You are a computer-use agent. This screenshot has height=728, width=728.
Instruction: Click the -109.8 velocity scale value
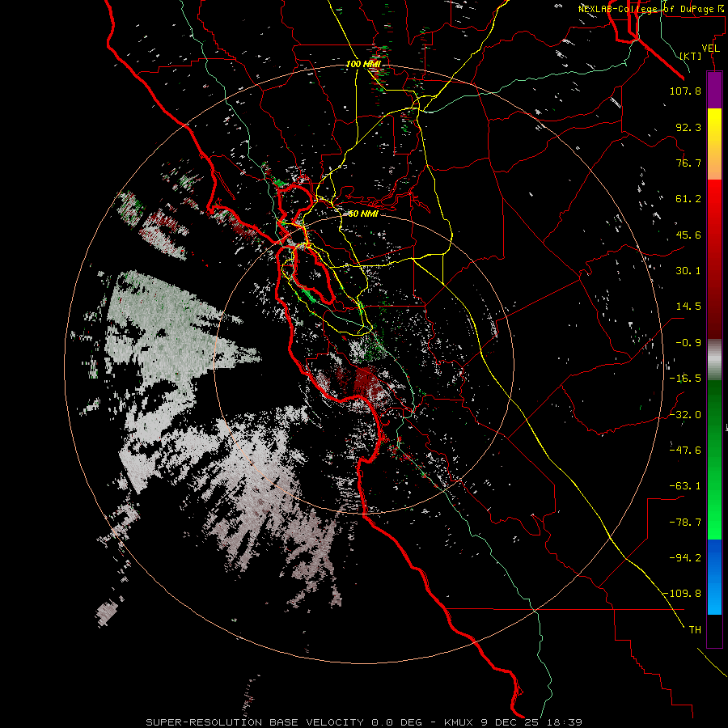pos(683,594)
